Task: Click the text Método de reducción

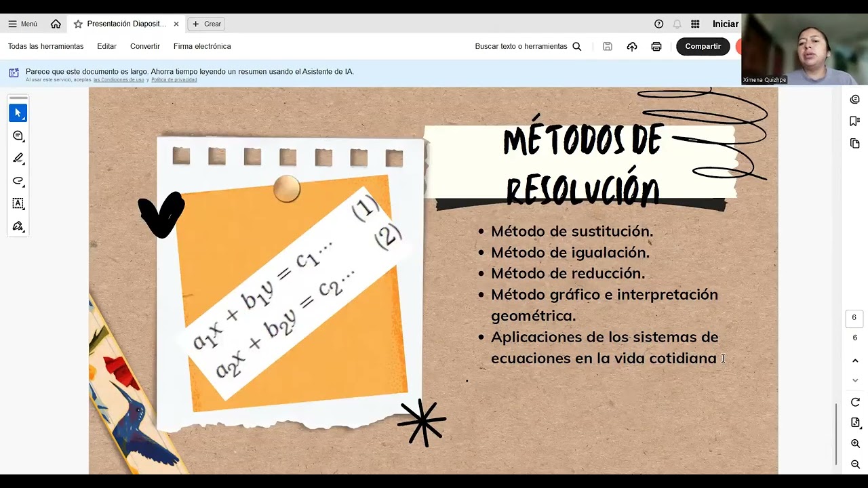Action: 568,273
